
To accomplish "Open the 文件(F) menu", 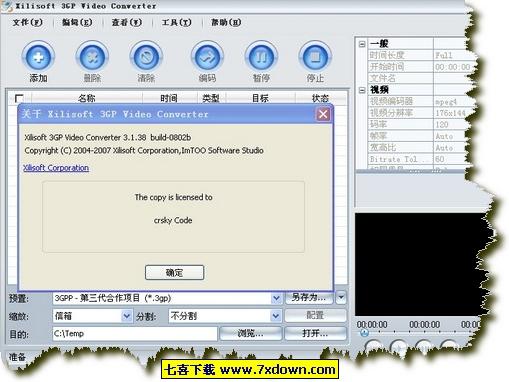I will pos(27,22).
